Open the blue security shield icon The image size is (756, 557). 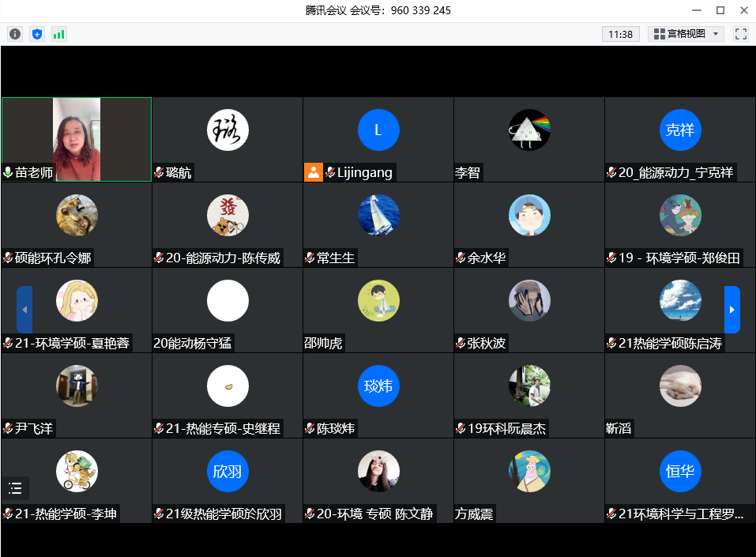[37, 34]
